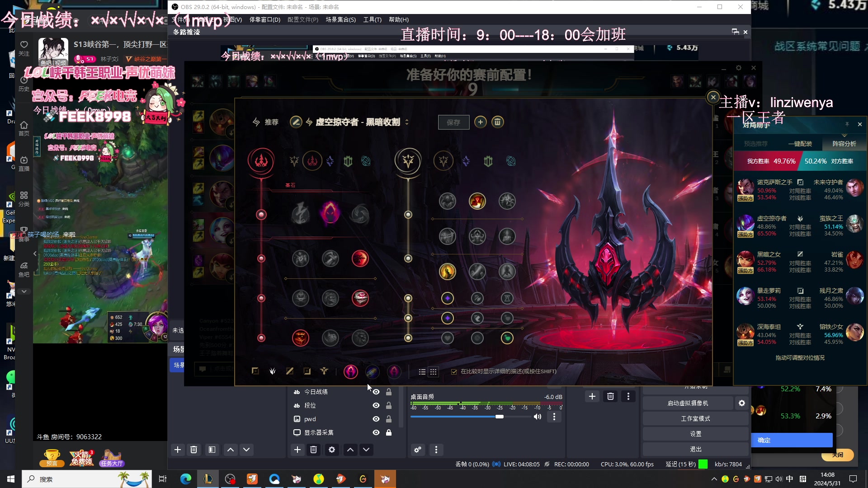Image resolution: width=868 pixels, height=488 pixels.
Task: Open scene filters icon in scenes panel
Action: [x=212, y=450]
